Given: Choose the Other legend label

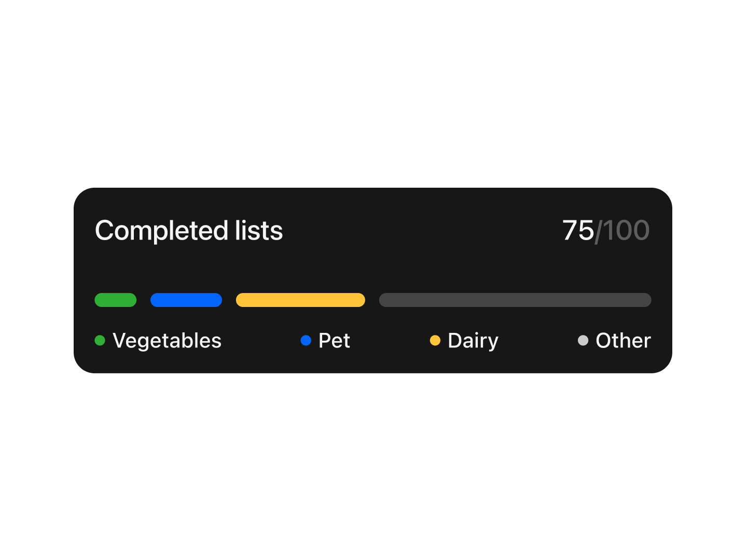Looking at the screenshot, I should click(x=623, y=341).
